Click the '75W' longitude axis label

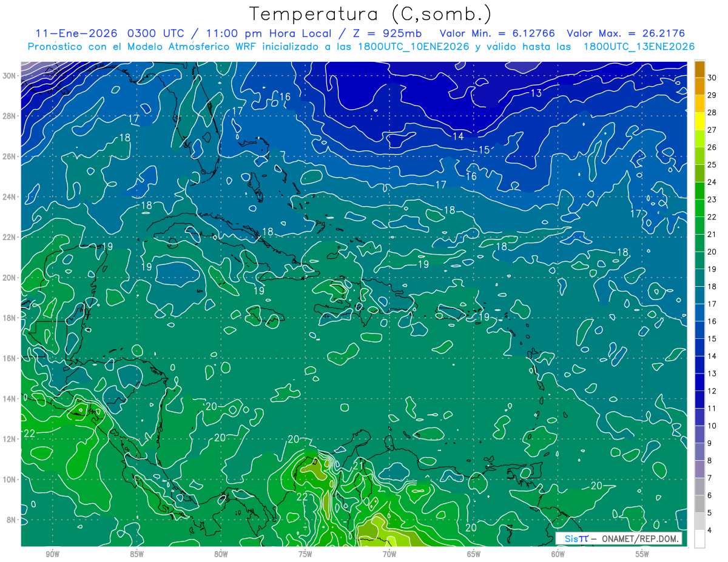click(305, 554)
